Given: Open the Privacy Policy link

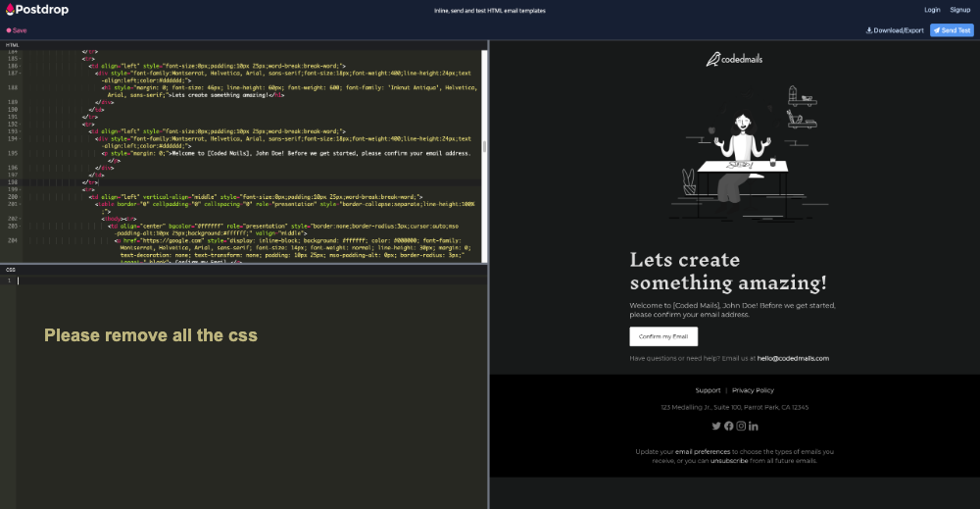Looking at the screenshot, I should pos(753,390).
